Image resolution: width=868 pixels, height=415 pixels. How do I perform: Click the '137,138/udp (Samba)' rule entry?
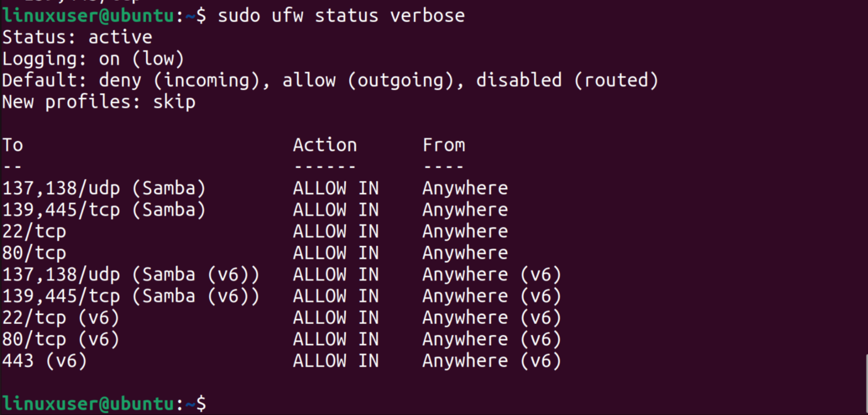pyautogui.click(x=104, y=188)
